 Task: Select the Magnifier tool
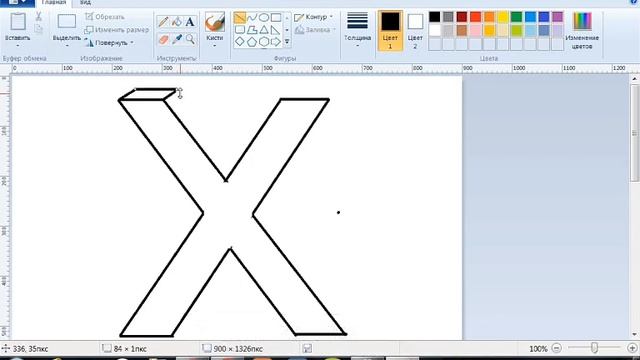pos(190,39)
